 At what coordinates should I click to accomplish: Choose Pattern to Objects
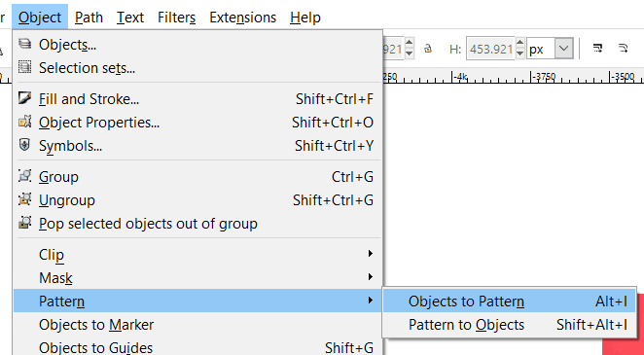pyautogui.click(x=510, y=325)
